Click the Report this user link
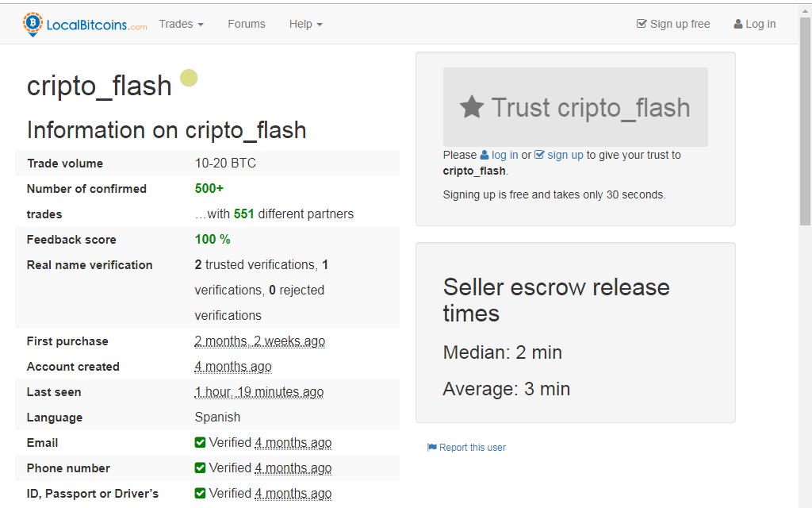The image size is (812, 508). (472, 448)
